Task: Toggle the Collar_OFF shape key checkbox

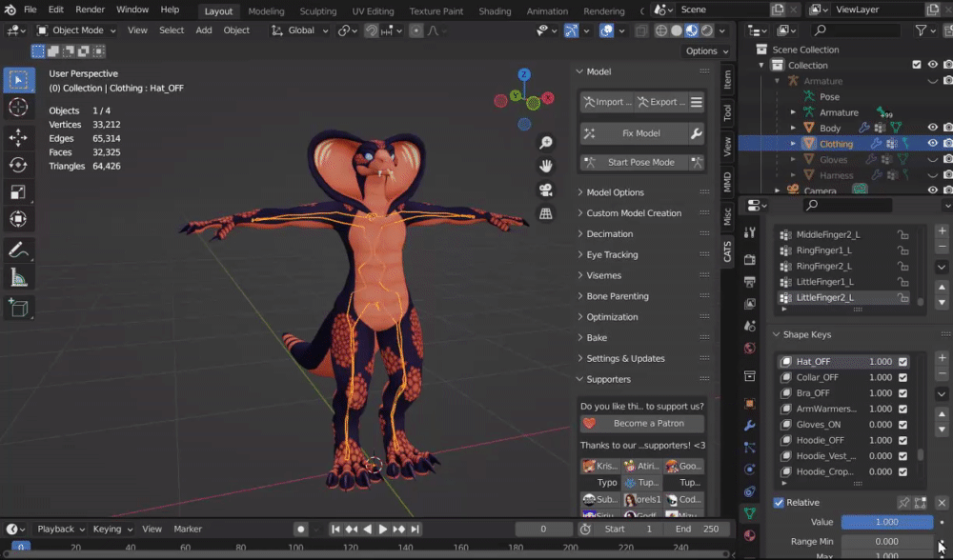Action: [x=903, y=377]
